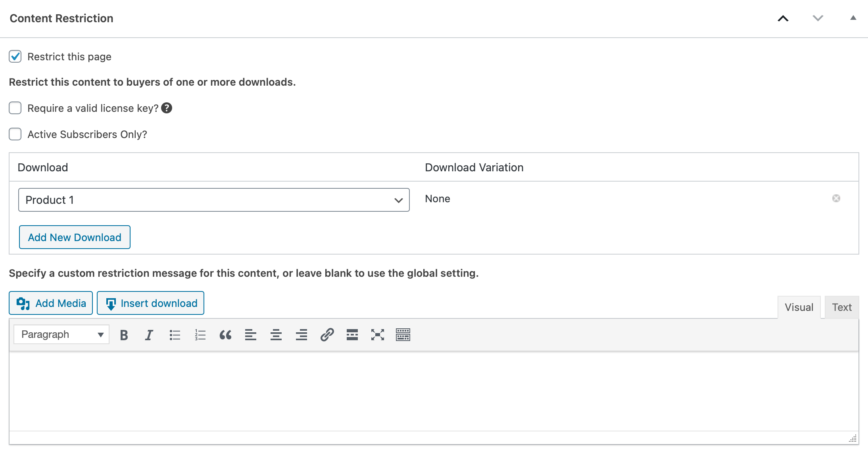This screenshot has height=456, width=868.
Task: Enter distraction-free fullscreen mode
Action: (378, 335)
